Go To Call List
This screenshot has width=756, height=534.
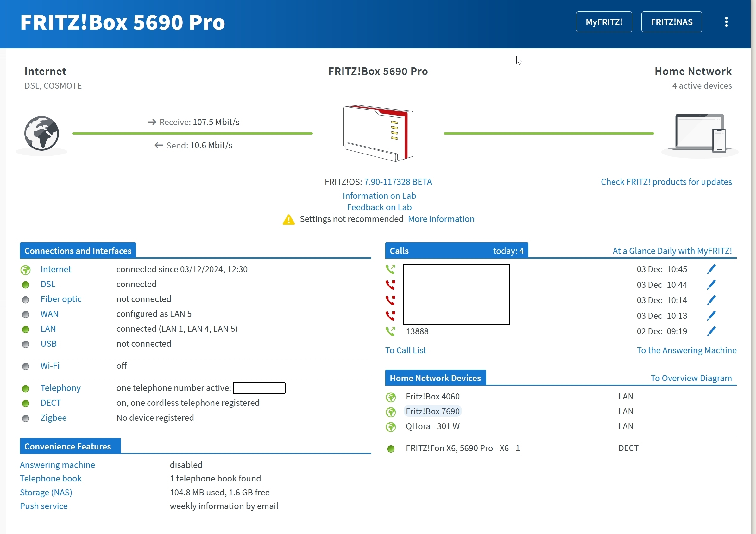pos(405,350)
